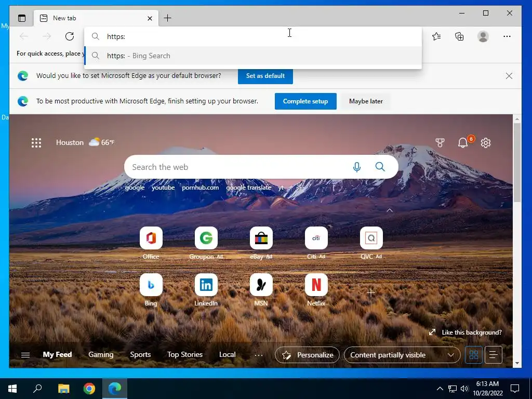Open Favorites star icon in toolbar

[x=436, y=36]
